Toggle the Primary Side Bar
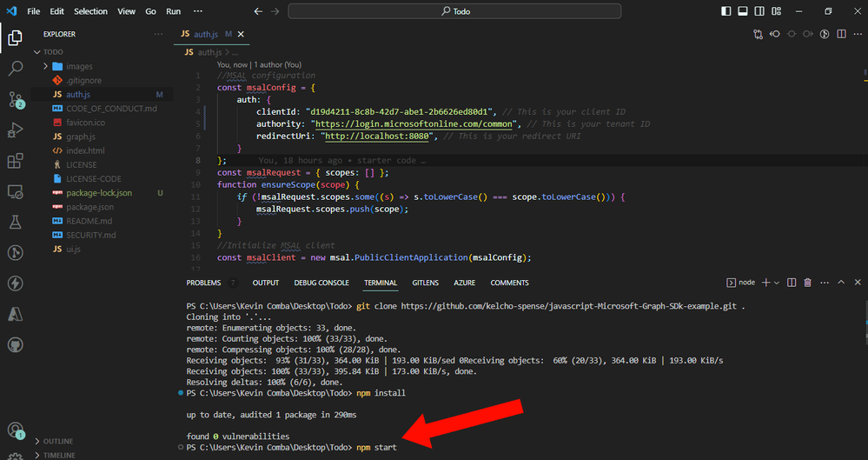868x460 pixels. coord(726,11)
